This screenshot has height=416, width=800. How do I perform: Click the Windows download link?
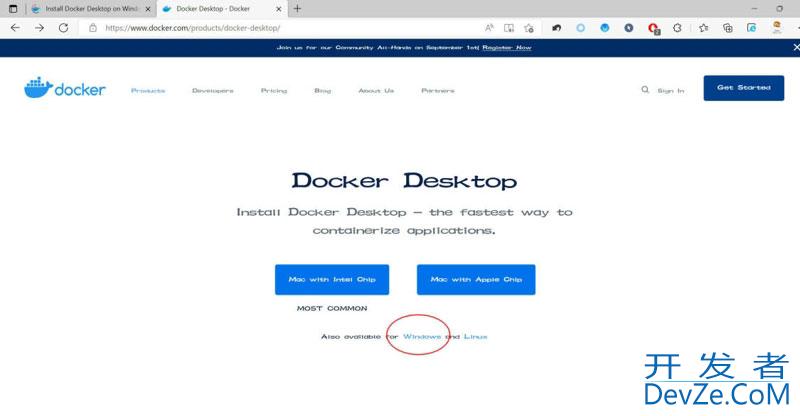[422, 337]
